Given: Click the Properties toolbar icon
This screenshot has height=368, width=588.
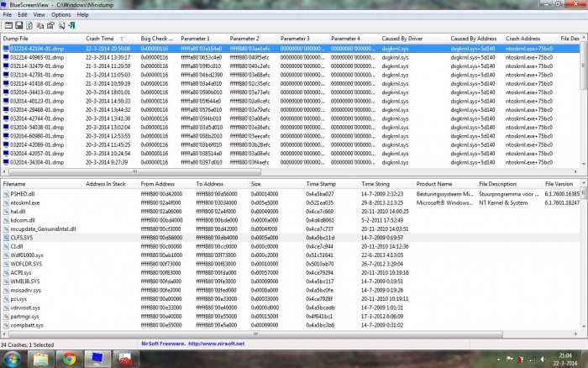Looking at the screenshot, I should tap(50, 26).
